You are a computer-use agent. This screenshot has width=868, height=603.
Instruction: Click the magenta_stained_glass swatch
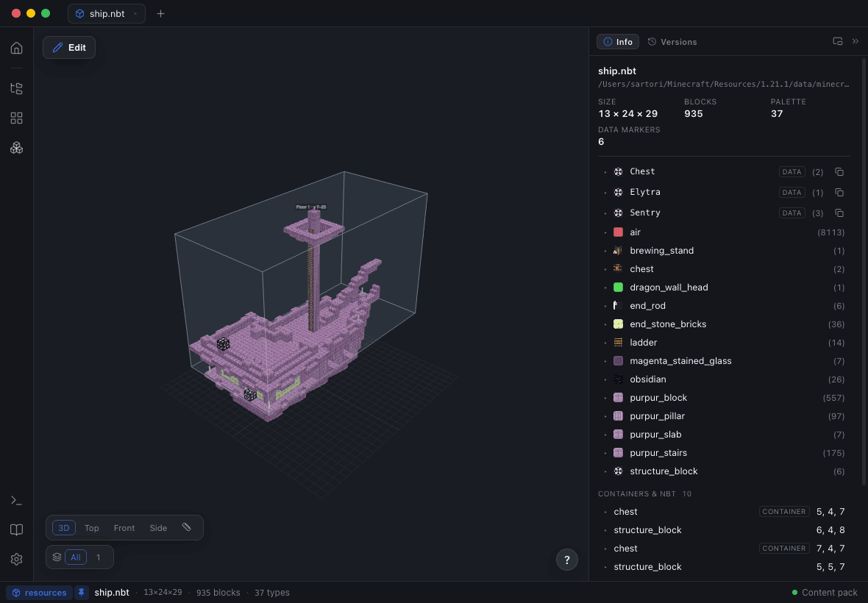619,360
